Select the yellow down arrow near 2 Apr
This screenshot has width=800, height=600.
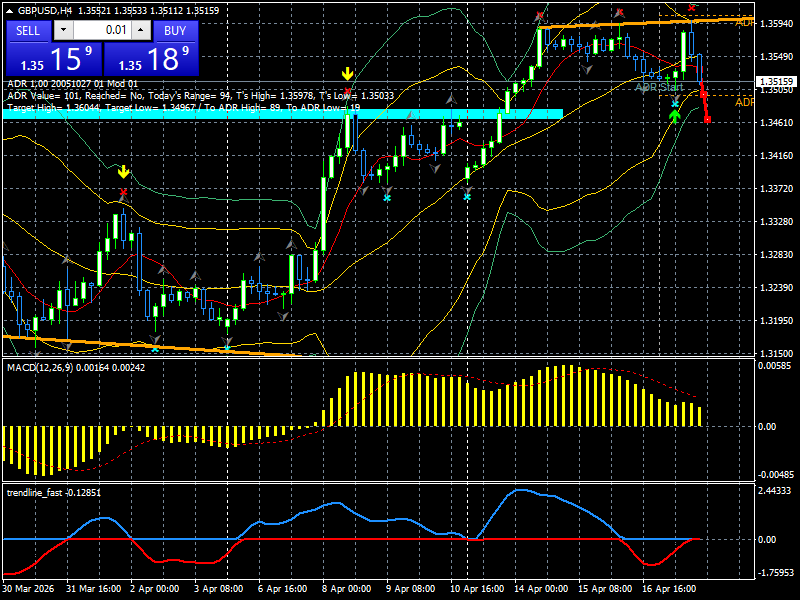coord(123,172)
